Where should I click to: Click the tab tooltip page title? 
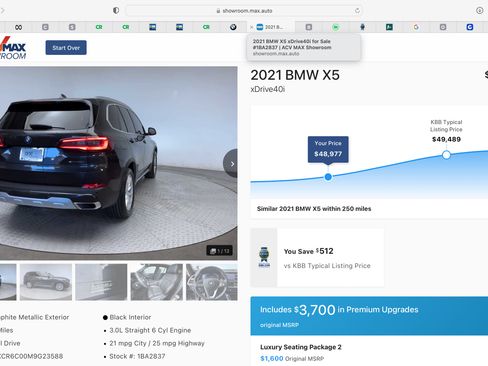[x=292, y=44]
